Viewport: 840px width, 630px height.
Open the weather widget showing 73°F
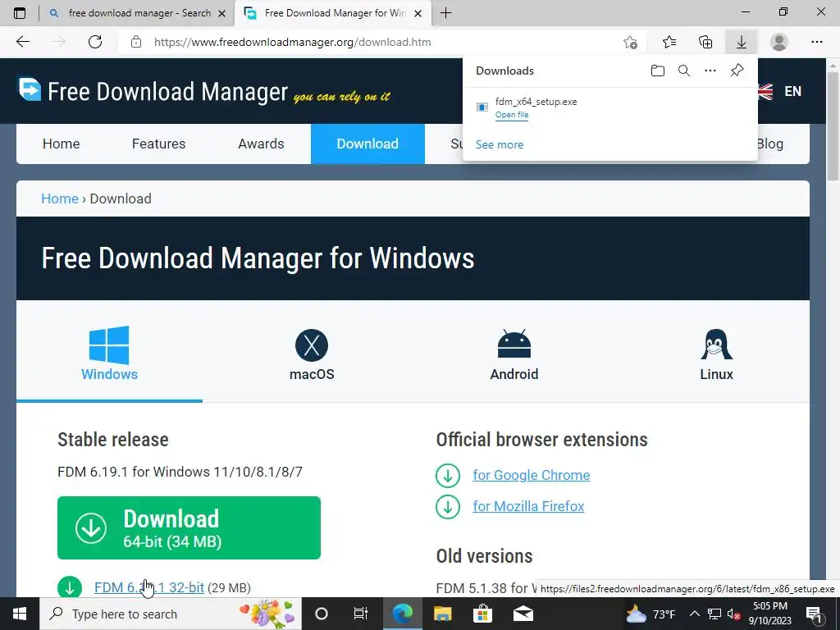point(651,614)
